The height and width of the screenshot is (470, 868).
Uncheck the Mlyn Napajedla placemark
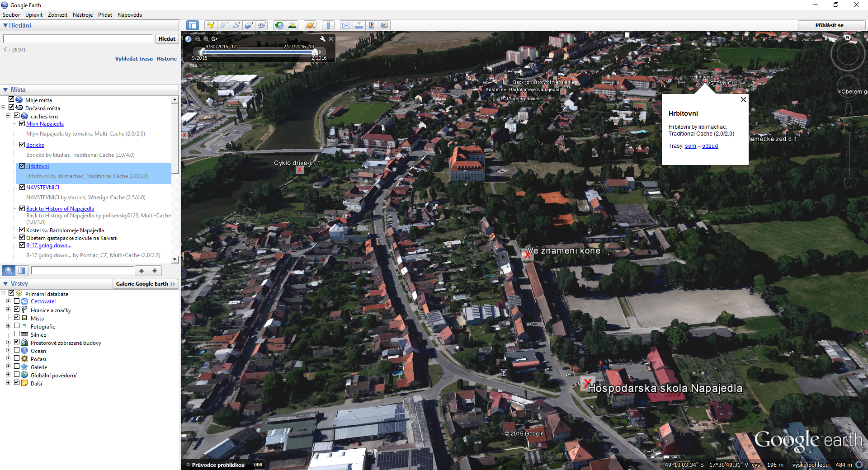22,123
